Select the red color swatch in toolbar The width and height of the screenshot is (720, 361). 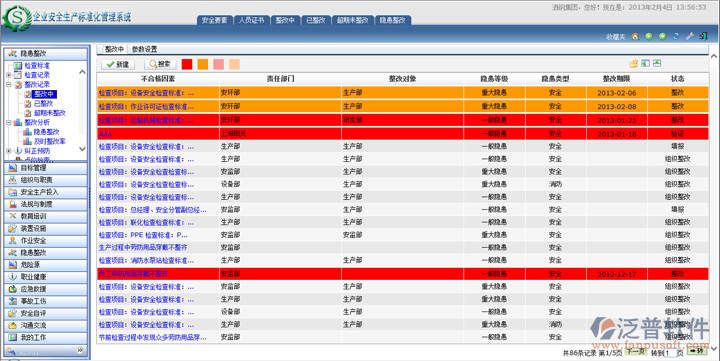coord(187,64)
